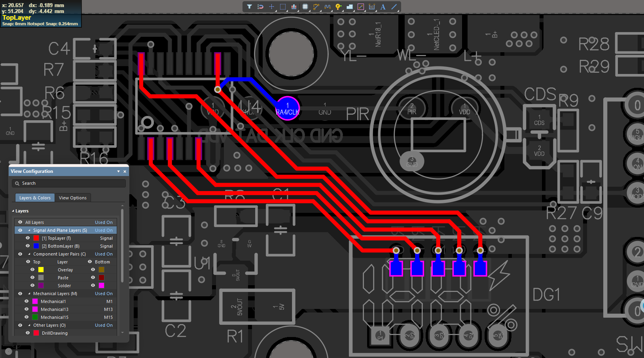
Task: Close the View Configuration panel
Action: click(125, 171)
